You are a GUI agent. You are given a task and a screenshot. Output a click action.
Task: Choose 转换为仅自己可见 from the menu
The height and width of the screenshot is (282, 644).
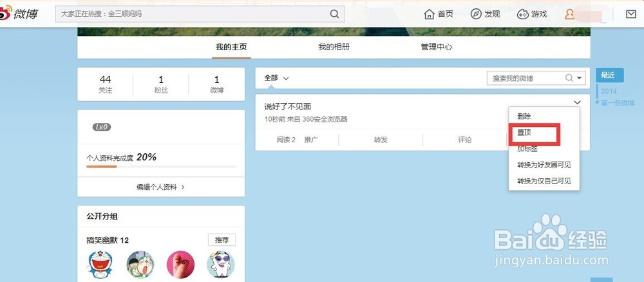tap(544, 181)
